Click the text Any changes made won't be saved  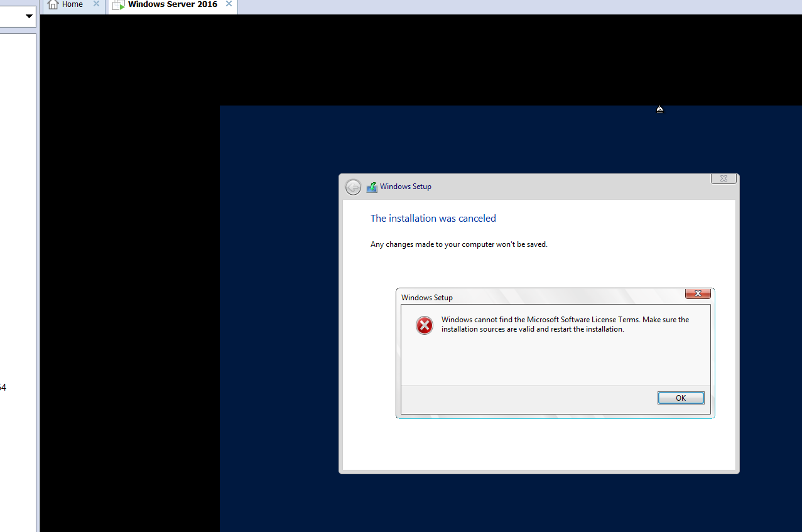[x=458, y=244]
